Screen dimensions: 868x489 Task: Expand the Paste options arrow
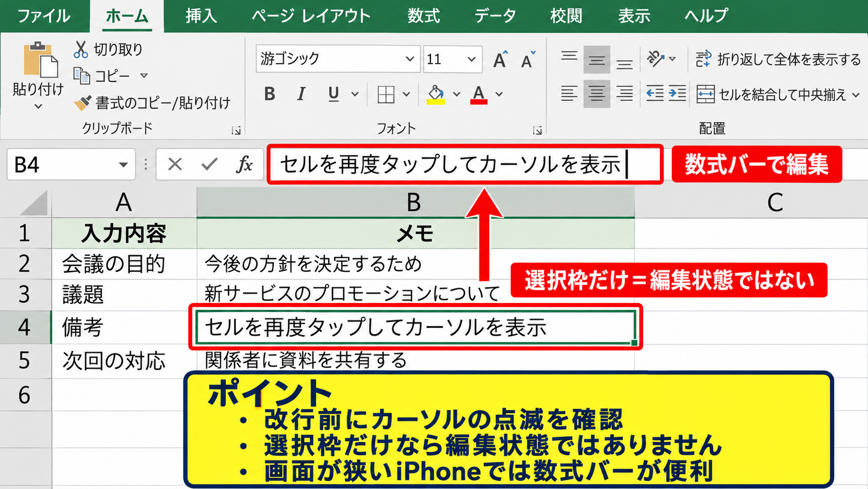[38, 107]
